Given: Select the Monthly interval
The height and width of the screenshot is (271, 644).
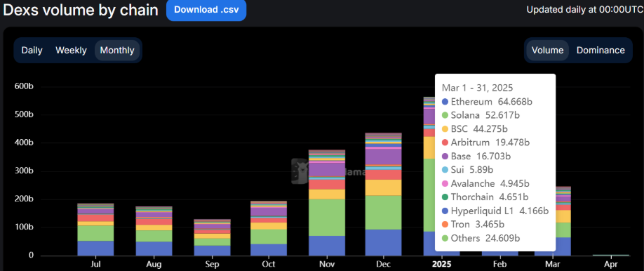Looking at the screenshot, I should [x=117, y=50].
